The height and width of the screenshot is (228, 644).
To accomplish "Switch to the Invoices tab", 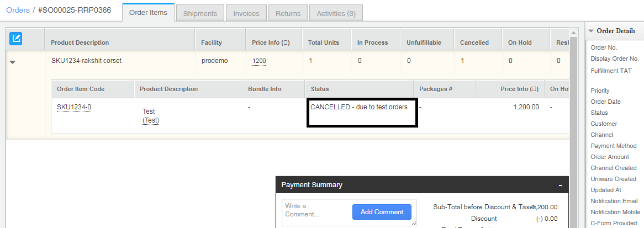I will coord(246,12).
